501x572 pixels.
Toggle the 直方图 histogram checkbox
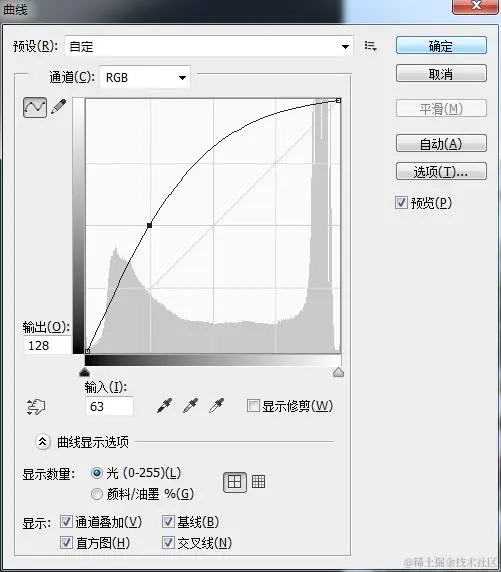click(66, 542)
